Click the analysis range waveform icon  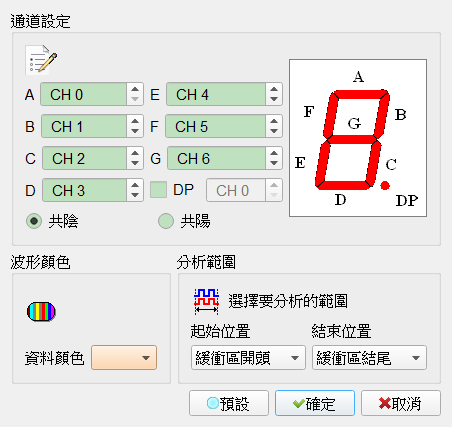pyautogui.click(x=207, y=302)
